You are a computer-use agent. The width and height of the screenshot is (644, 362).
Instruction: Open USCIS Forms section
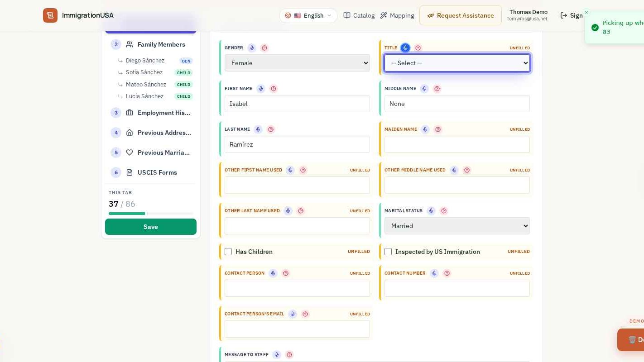coord(151,172)
